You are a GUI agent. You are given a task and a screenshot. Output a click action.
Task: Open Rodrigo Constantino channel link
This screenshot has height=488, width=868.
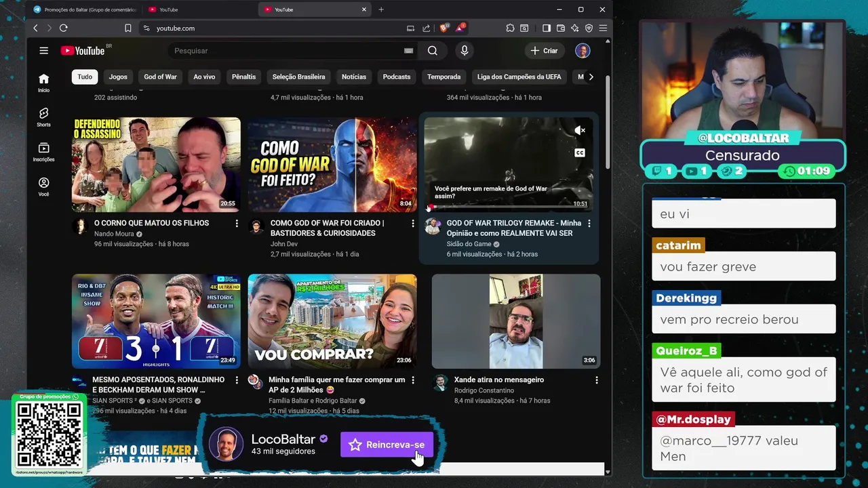(484, 390)
